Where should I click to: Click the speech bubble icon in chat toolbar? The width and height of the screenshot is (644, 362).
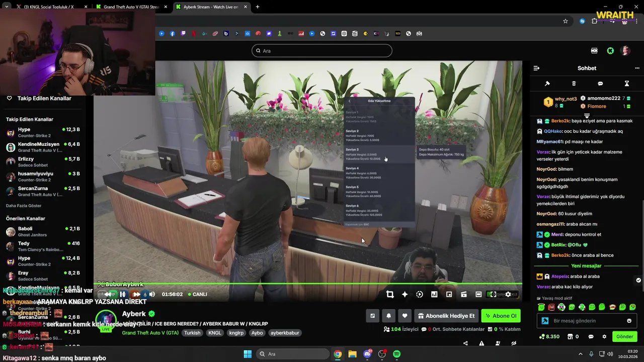[600, 83]
